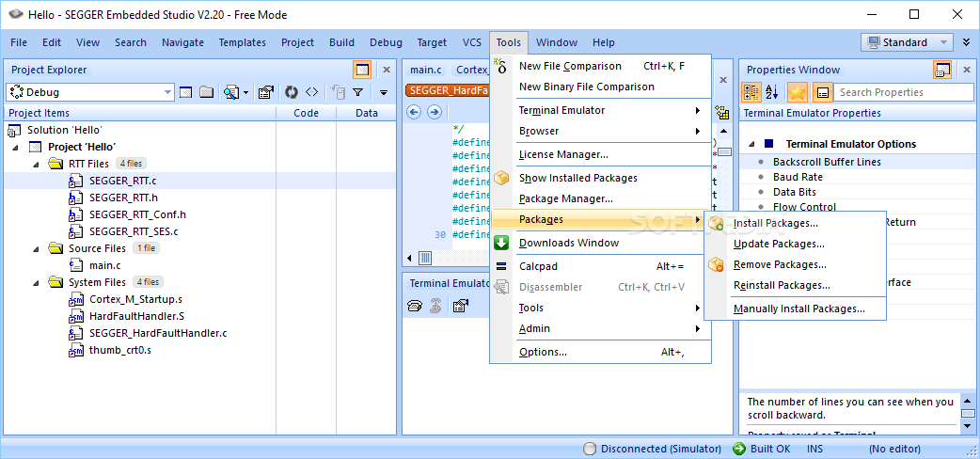The height and width of the screenshot is (459, 980).
Task: Click the Calcpad calculator icon in the Tools menu
Action: [501, 266]
